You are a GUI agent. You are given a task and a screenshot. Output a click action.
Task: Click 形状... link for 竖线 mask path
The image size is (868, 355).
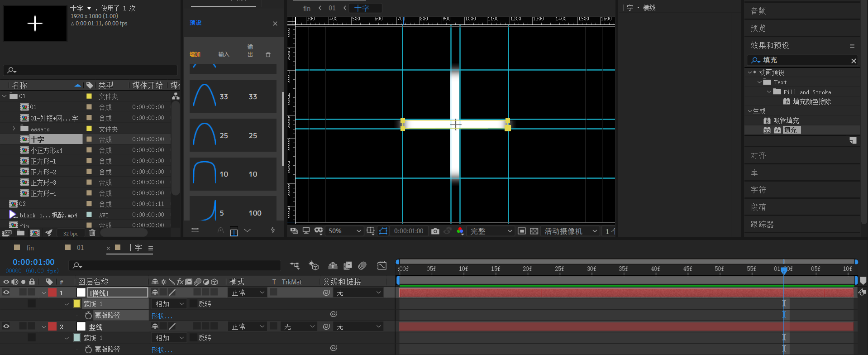pyautogui.click(x=162, y=350)
